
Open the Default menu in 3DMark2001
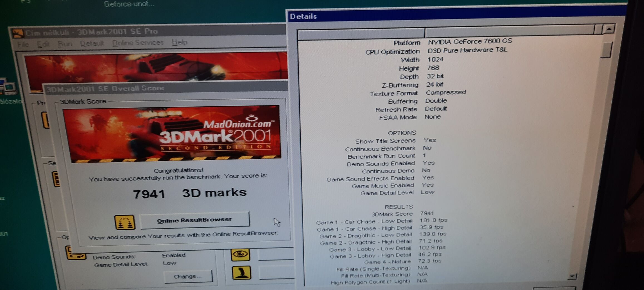tap(92, 43)
